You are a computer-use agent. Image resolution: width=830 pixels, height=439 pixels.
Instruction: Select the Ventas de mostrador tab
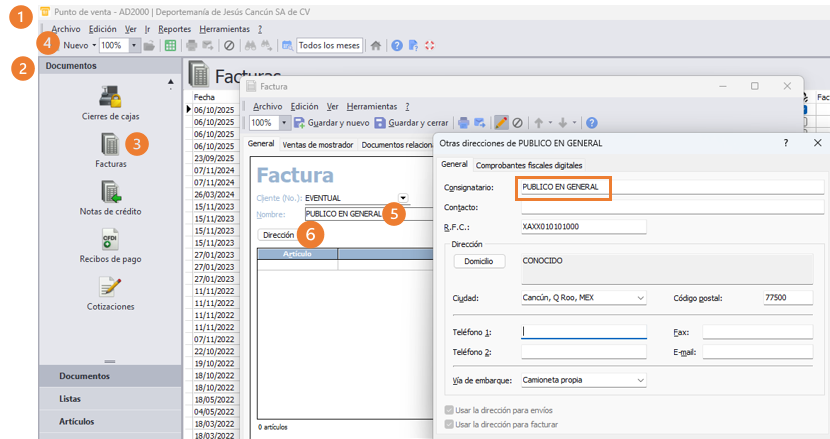click(x=317, y=145)
